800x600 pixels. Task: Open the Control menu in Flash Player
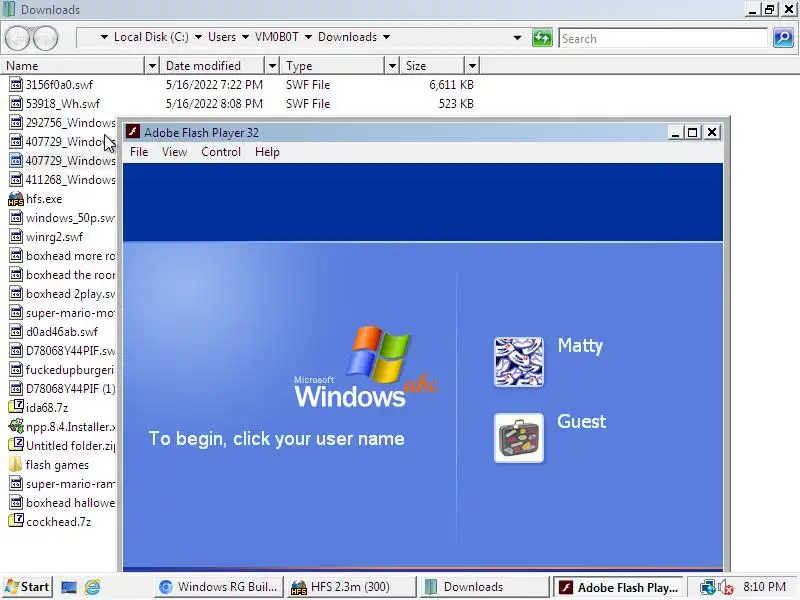220,152
